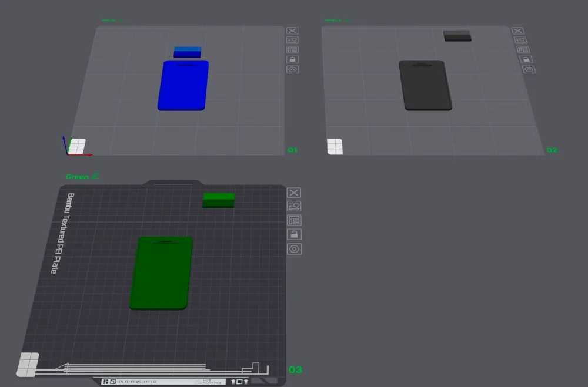The width and height of the screenshot is (588, 387).
Task: Select the small green block on plate 03
Action: click(x=219, y=200)
